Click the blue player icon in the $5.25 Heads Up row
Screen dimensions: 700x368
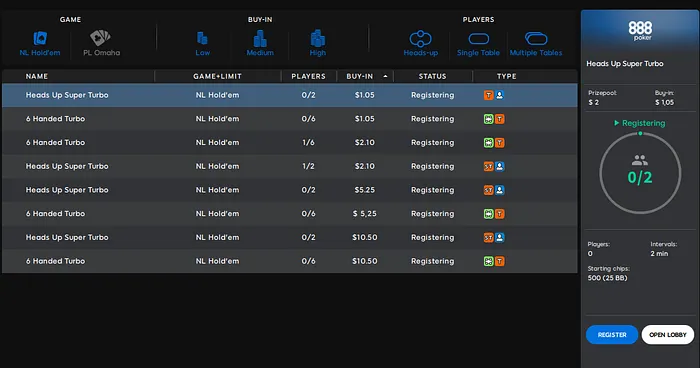coord(500,190)
